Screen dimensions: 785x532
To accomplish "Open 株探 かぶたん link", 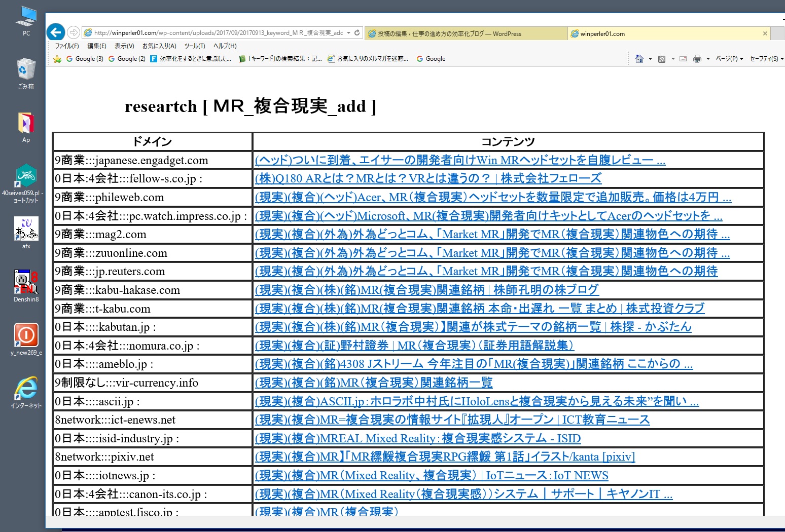I will (x=473, y=327).
